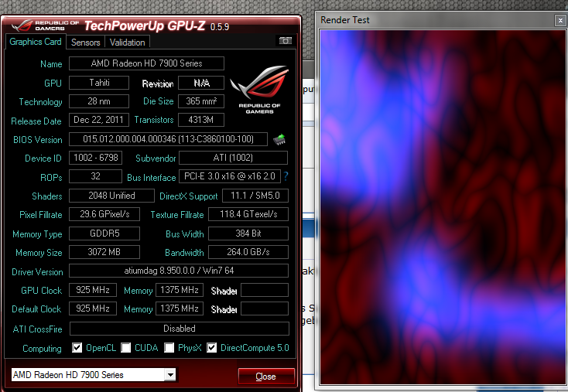Switch to the Graphics Card tab
The height and width of the screenshot is (392, 568).
pos(35,42)
